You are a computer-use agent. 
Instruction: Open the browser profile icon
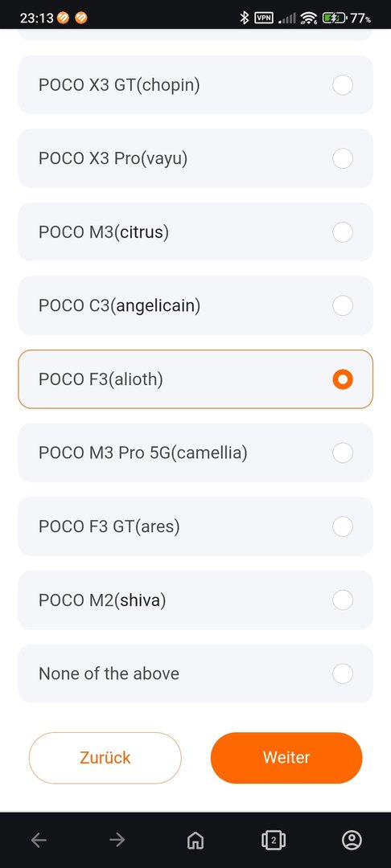coord(352,841)
